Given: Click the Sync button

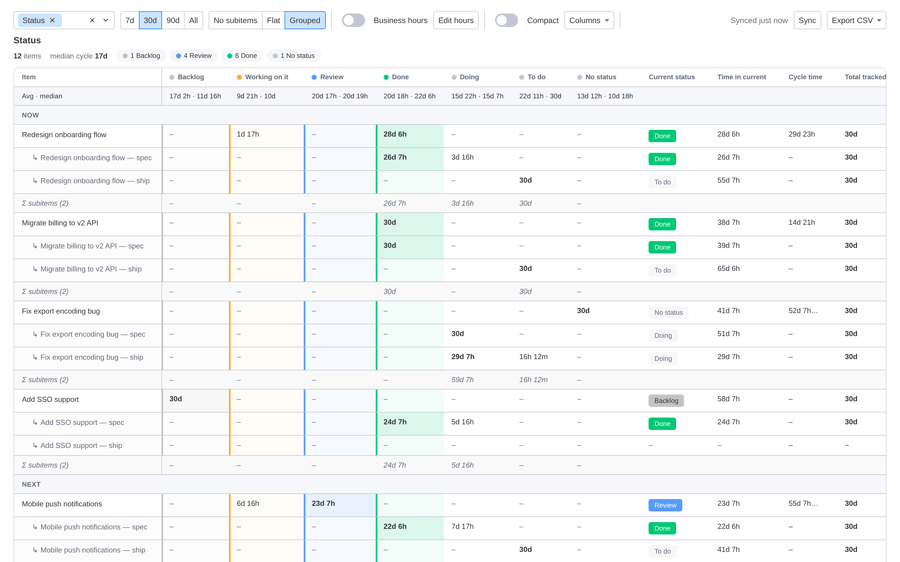Looking at the screenshot, I should click(x=807, y=20).
